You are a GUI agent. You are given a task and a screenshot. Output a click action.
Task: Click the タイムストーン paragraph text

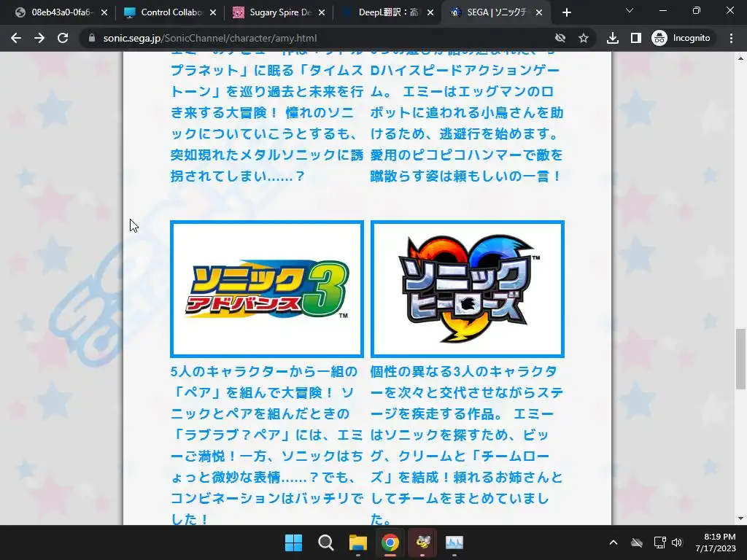(267, 118)
